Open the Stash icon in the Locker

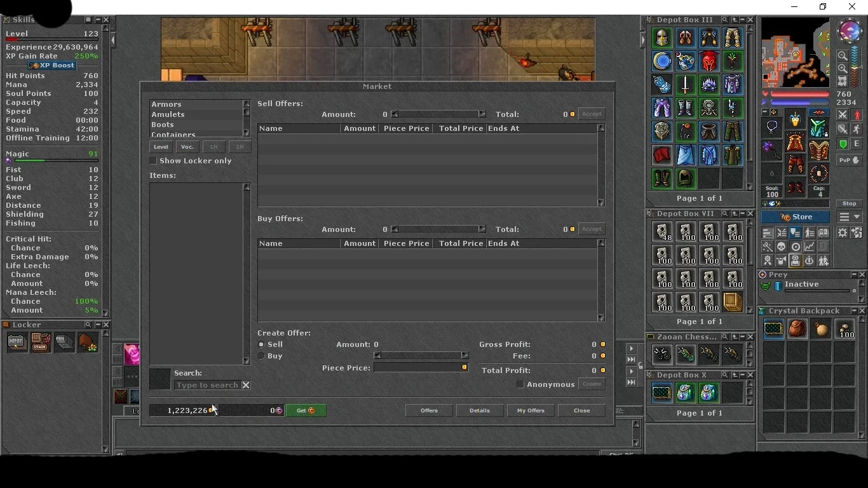click(41, 342)
